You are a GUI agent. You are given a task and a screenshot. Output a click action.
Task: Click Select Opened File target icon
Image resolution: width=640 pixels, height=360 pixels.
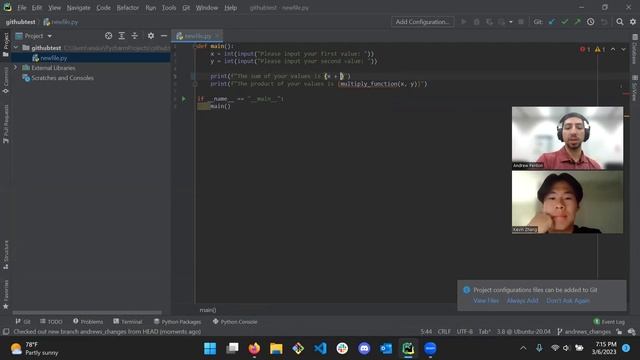109,36
